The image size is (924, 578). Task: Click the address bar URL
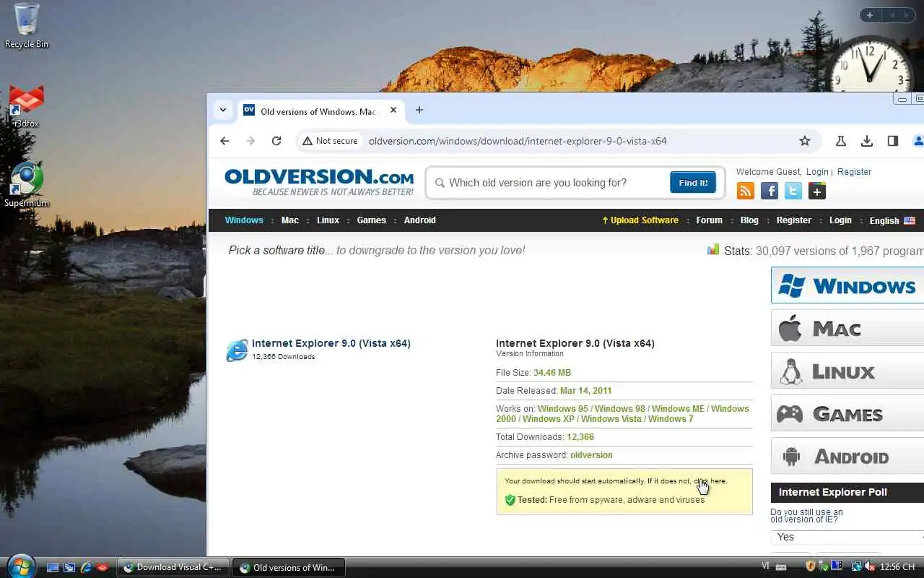coord(518,141)
